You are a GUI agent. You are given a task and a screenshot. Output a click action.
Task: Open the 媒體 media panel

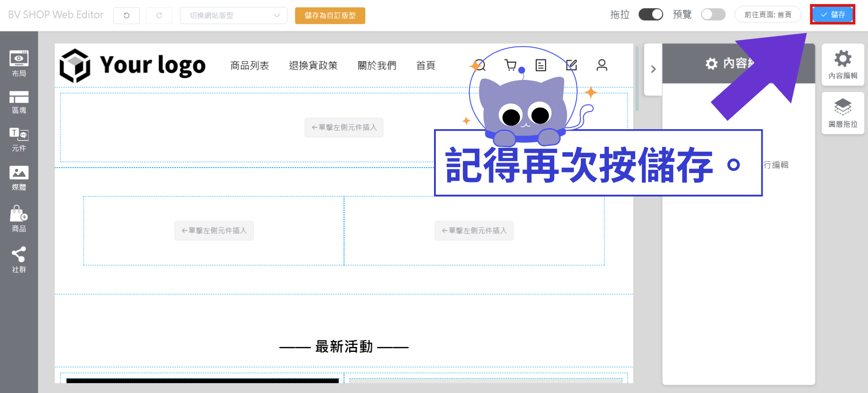point(19,178)
